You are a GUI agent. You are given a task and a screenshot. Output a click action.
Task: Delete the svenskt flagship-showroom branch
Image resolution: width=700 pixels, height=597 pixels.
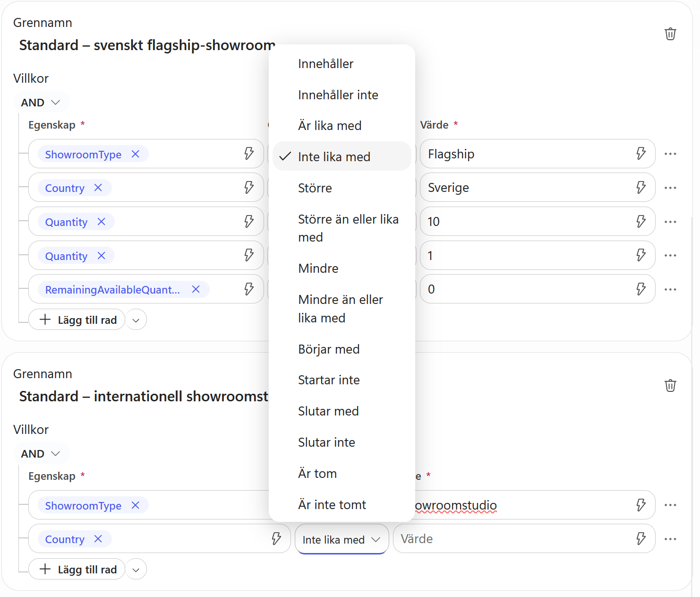pyautogui.click(x=670, y=34)
